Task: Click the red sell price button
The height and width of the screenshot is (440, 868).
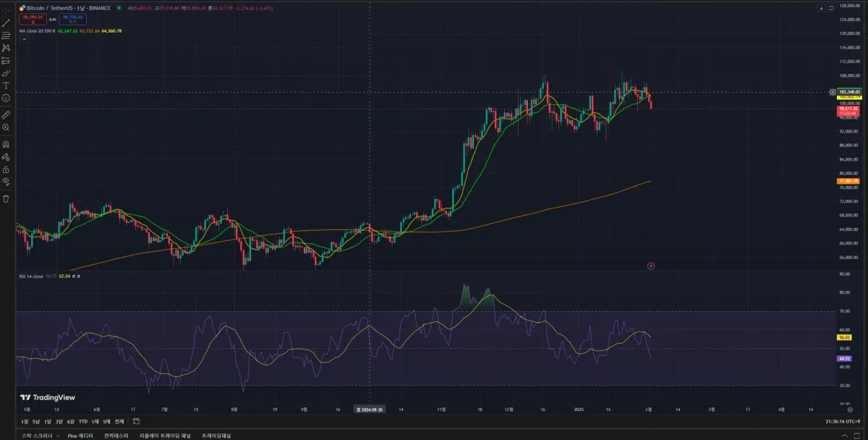Action: pos(33,19)
